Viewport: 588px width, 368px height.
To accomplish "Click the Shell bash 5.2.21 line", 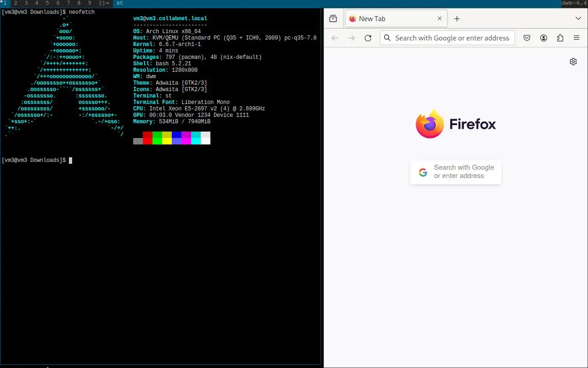I will tap(162, 63).
